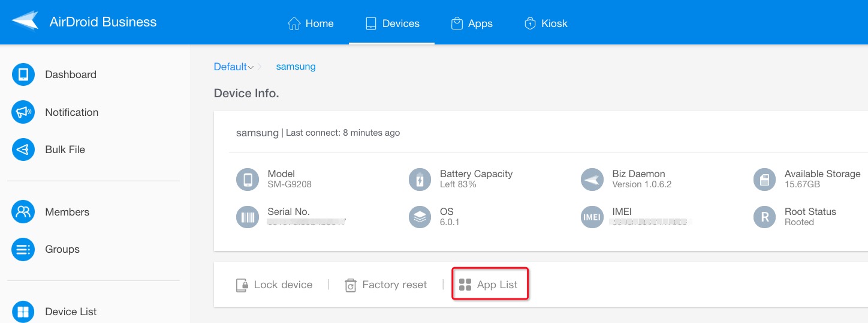Click the Factory reset button
Viewport: 868px width, 323px height.
tap(385, 285)
